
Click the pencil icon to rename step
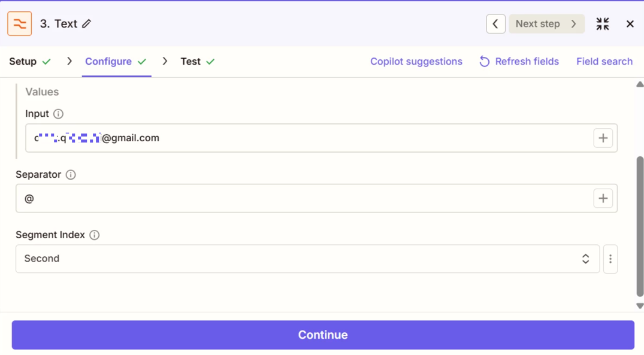tap(87, 24)
